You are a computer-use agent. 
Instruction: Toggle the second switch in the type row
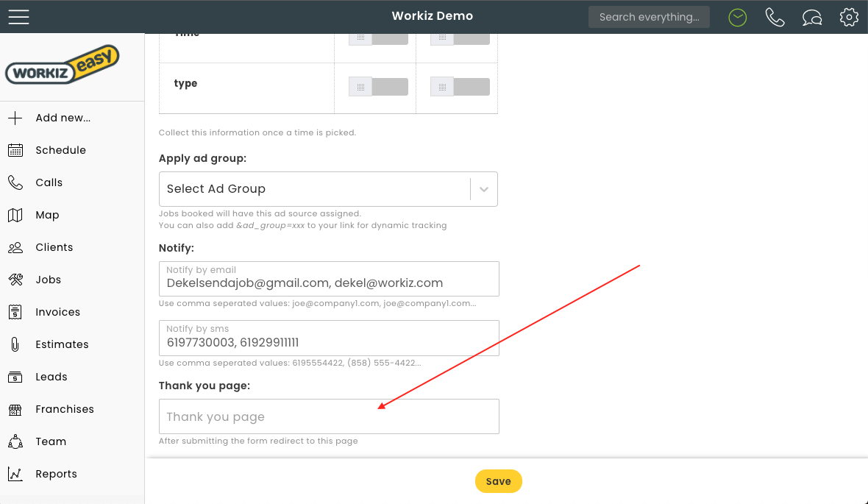(460, 88)
